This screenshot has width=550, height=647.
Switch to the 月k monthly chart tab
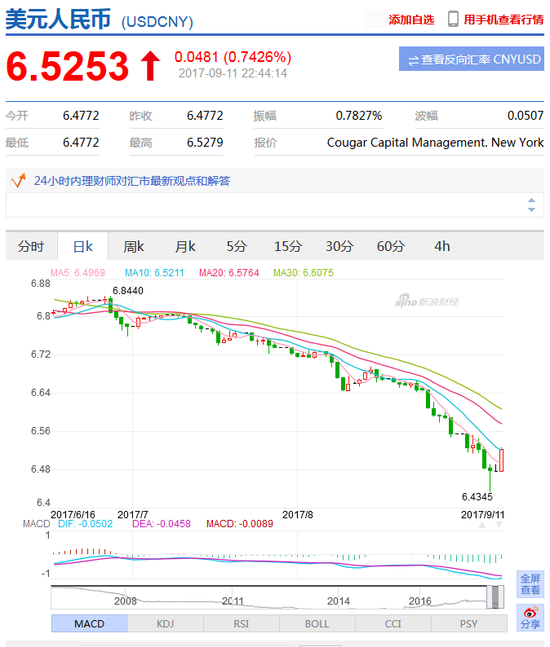pos(185,246)
